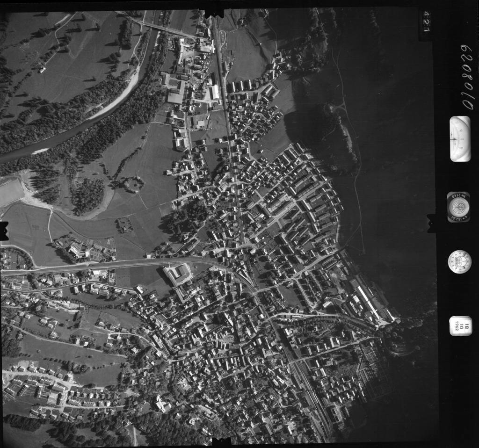
Task: Click the pale sports field at left edge
Action: click(11, 192)
